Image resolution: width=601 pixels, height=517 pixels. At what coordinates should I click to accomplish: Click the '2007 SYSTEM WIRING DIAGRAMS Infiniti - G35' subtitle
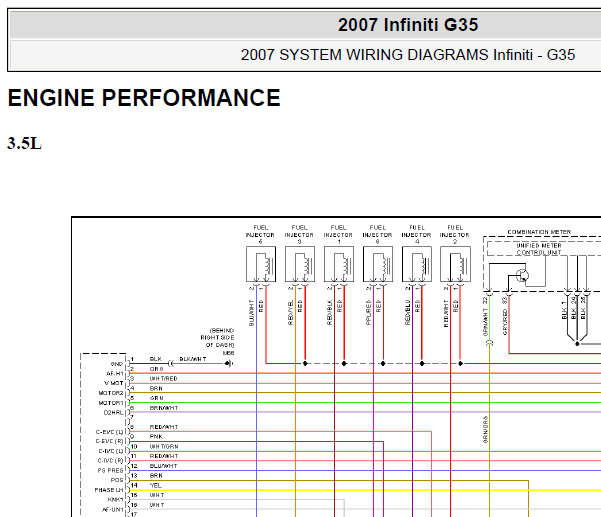tap(408, 55)
